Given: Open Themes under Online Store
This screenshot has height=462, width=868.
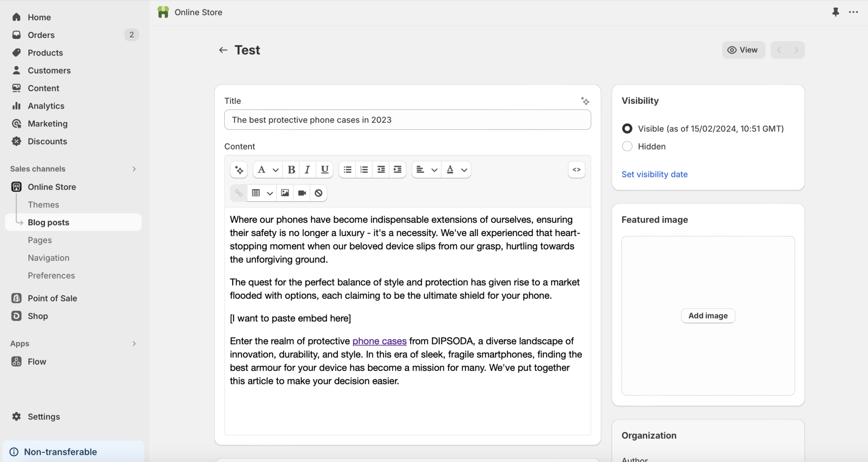Looking at the screenshot, I should coord(43,205).
